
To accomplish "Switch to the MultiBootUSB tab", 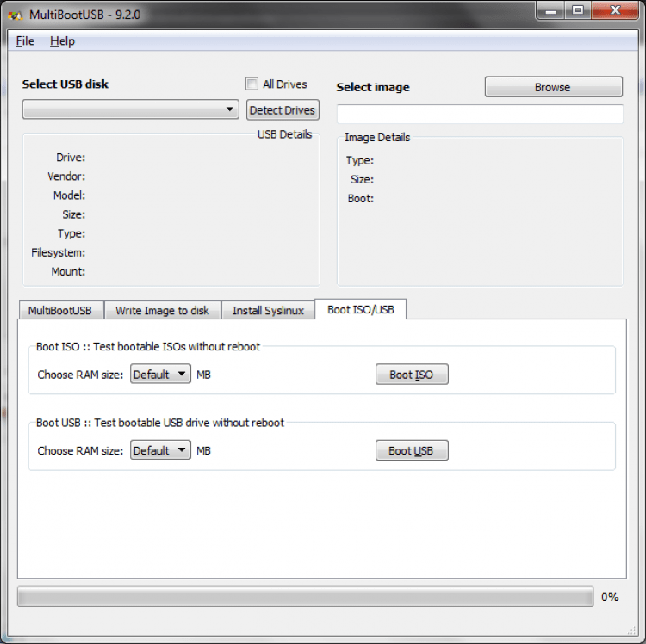I will [60, 310].
